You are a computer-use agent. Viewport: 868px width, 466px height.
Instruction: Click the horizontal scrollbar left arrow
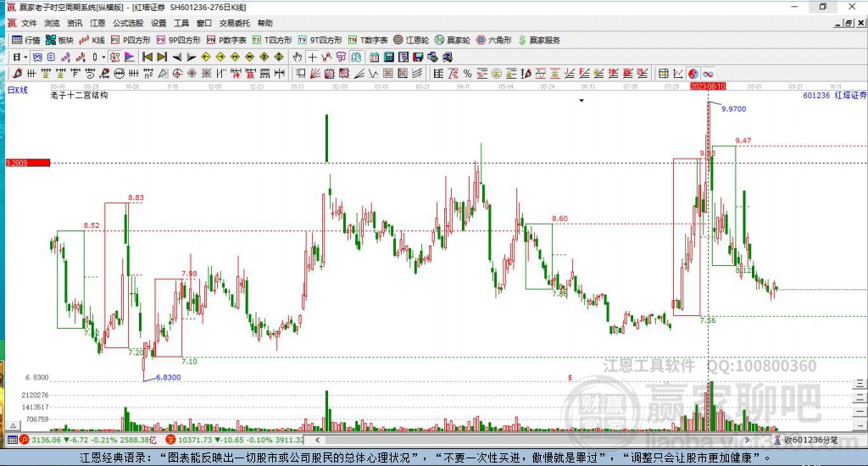[317, 440]
